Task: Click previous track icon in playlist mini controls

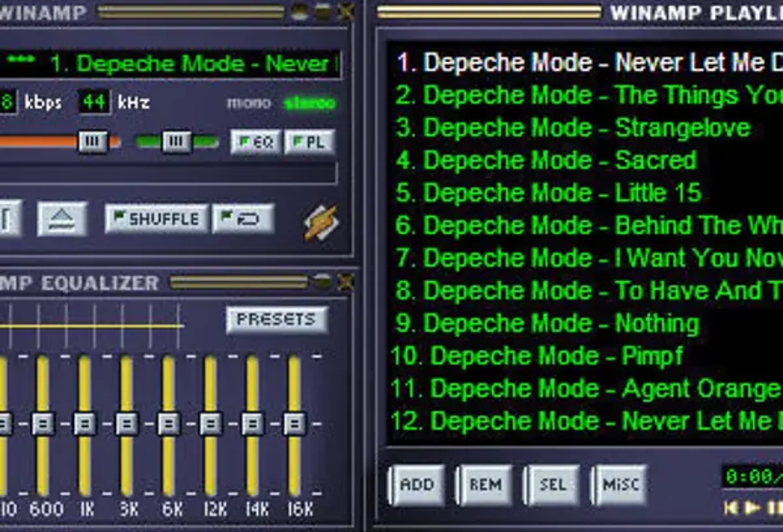Action: (x=731, y=508)
